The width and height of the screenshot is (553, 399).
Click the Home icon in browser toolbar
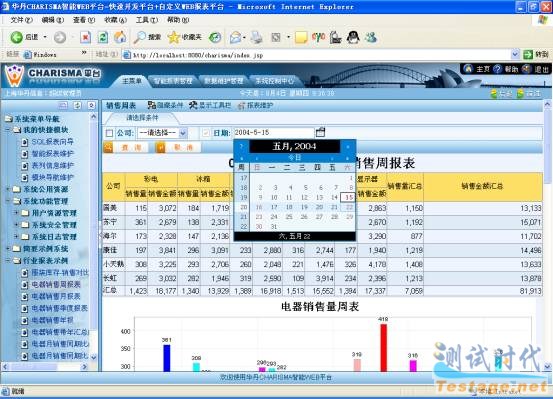point(120,37)
